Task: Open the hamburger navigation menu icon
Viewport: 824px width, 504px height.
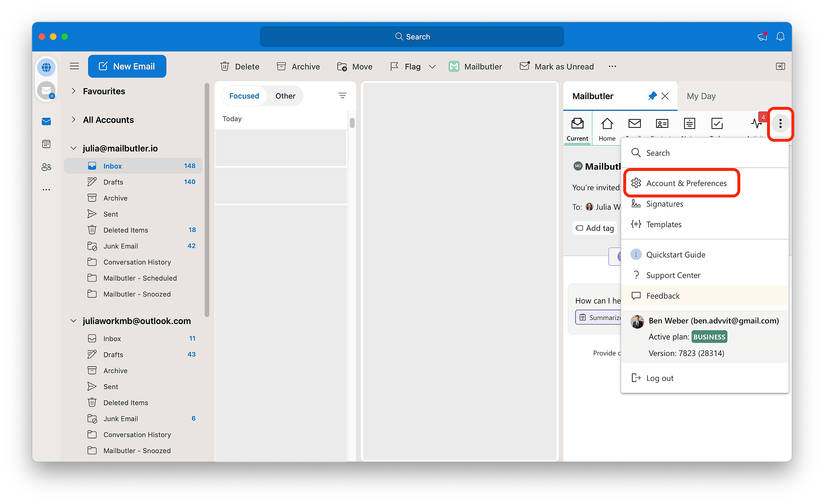Action: point(74,66)
